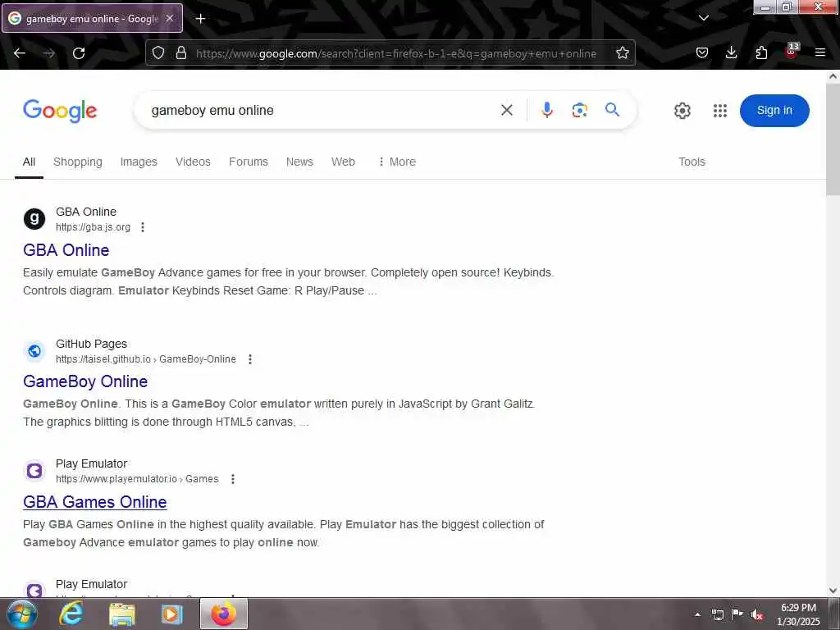The height and width of the screenshot is (630, 840).
Task: Focus the gameboy emu online search field
Action: (x=322, y=111)
